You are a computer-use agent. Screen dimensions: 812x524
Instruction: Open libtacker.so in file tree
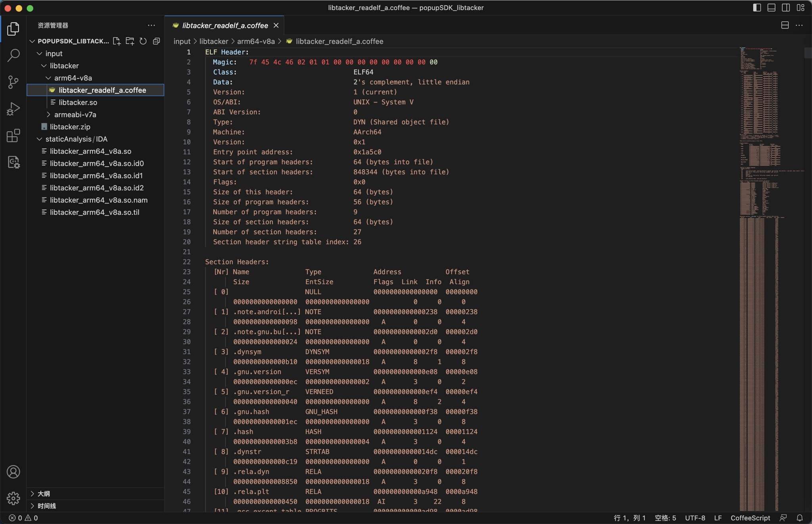pos(95,102)
